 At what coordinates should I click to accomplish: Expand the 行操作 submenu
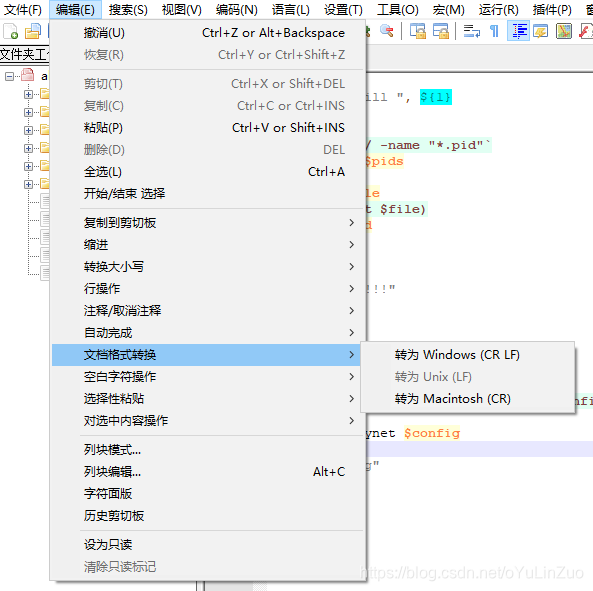tap(207, 289)
